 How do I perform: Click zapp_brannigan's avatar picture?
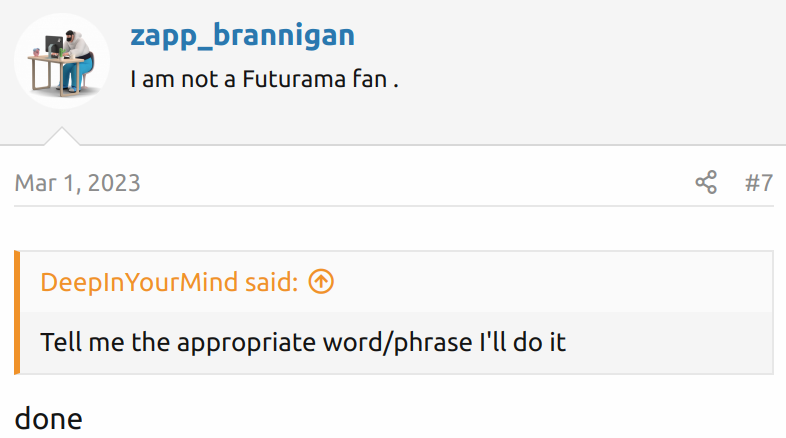point(62,61)
